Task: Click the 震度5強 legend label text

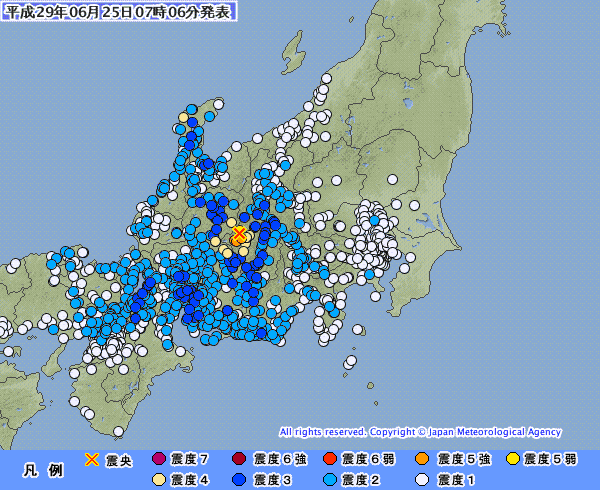Action: tap(464, 459)
